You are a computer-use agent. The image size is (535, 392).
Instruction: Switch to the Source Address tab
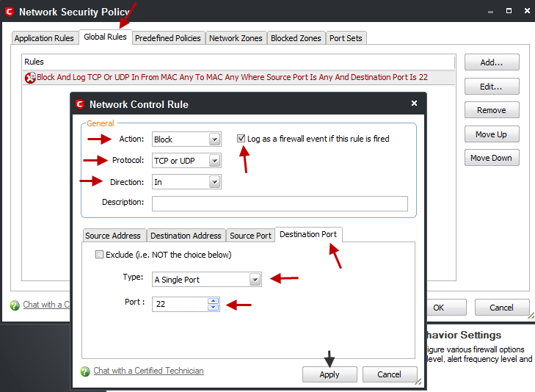click(113, 236)
